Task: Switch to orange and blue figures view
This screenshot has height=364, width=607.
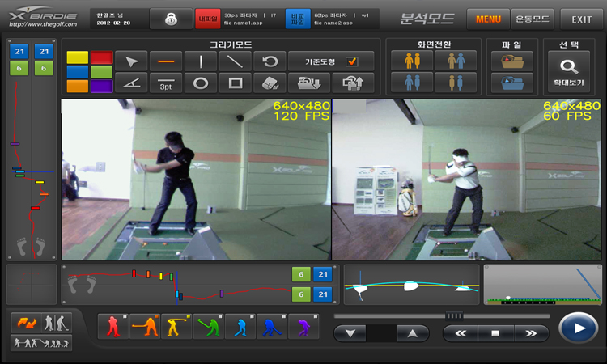Action: [x=456, y=61]
